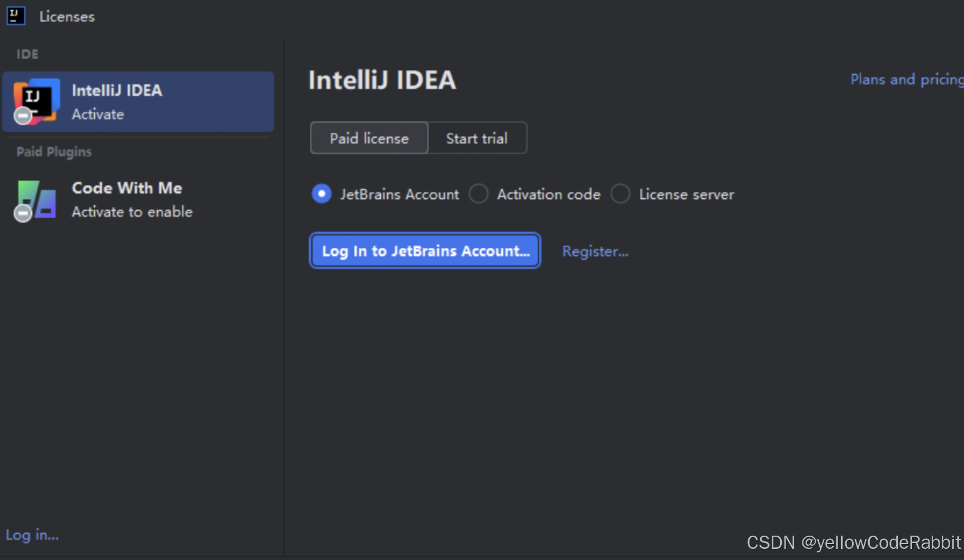Select the Activation code radio button
This screenshot has height=560, width=964.
pos(478,194)
